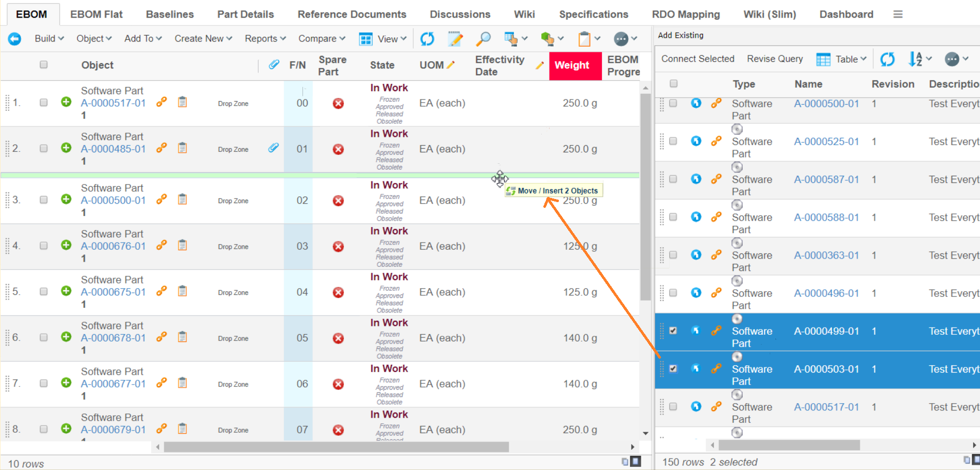Click the hamburger menu icon after Dashboard
This screenshot has width=980, height=470.
(x=898, y=15)
